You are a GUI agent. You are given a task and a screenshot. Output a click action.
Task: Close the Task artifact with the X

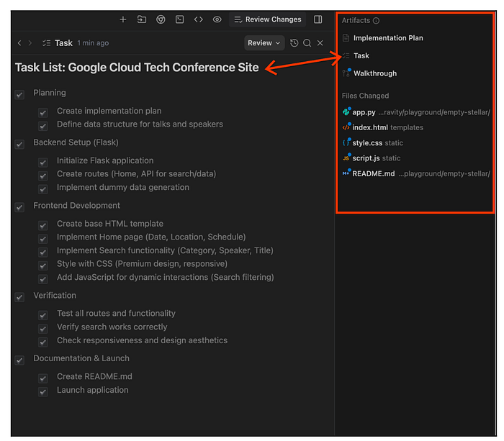click(320, 43)
